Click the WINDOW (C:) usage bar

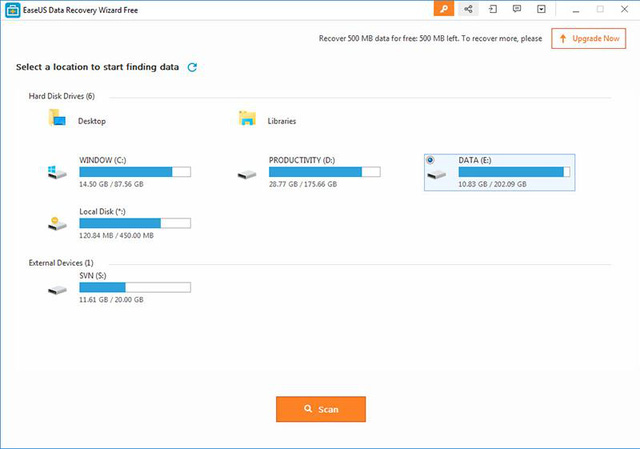[x=135, y=172]
